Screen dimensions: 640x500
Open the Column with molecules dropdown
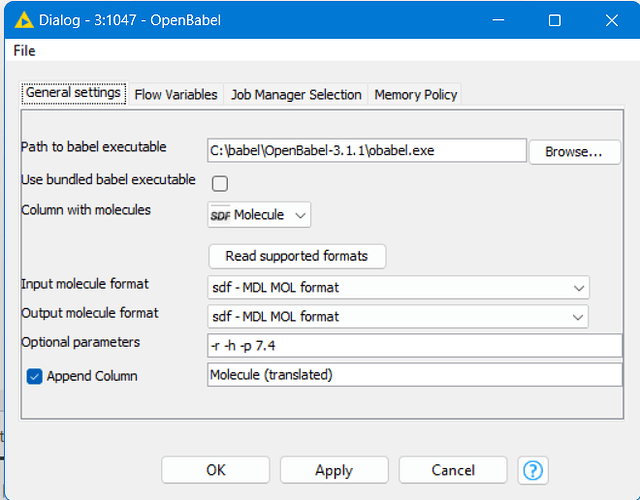(259, 215)
